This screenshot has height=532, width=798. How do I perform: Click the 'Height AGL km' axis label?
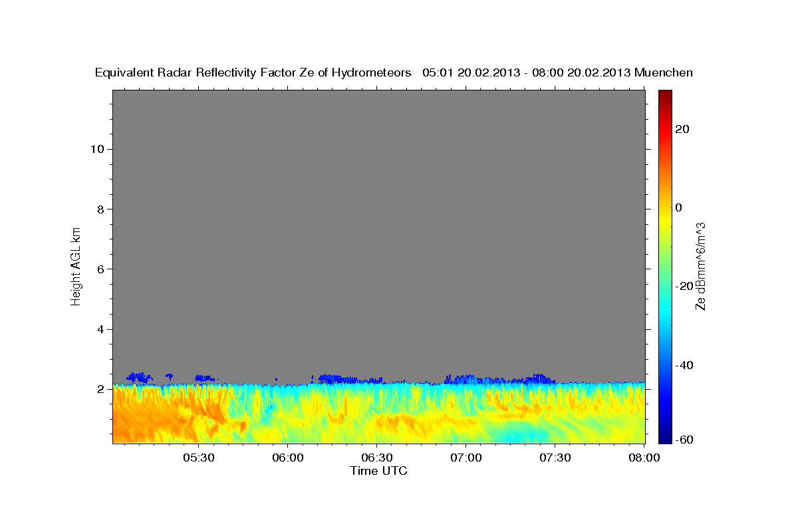coord(76,265)
